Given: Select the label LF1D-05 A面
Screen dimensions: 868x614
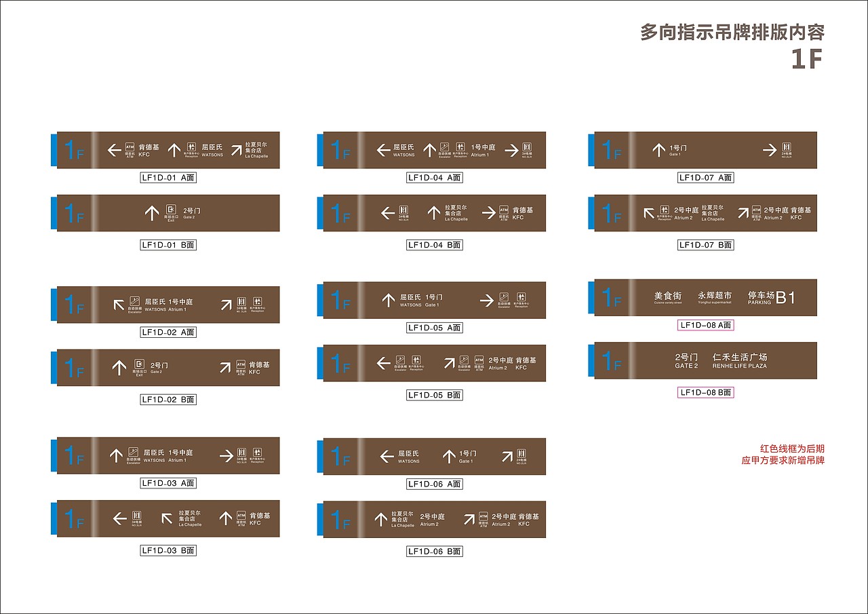Looking at the screenshot, I should click(x=435, y=328).
